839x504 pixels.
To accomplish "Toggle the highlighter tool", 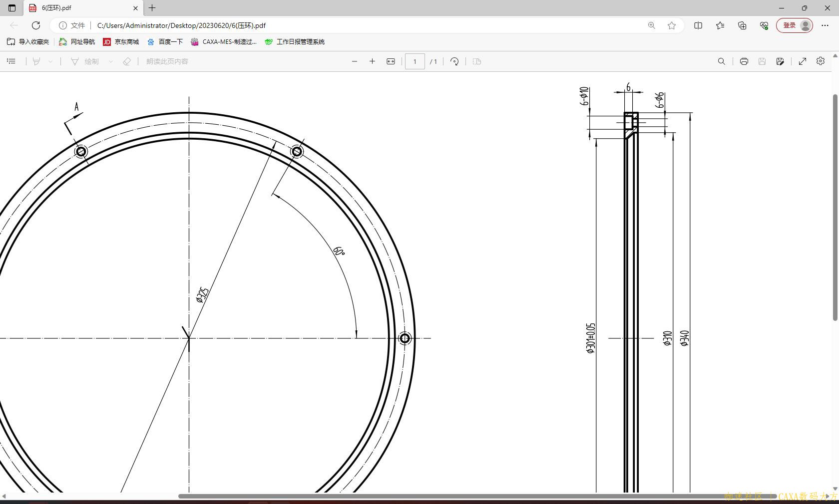I will [x=36, y=61].
